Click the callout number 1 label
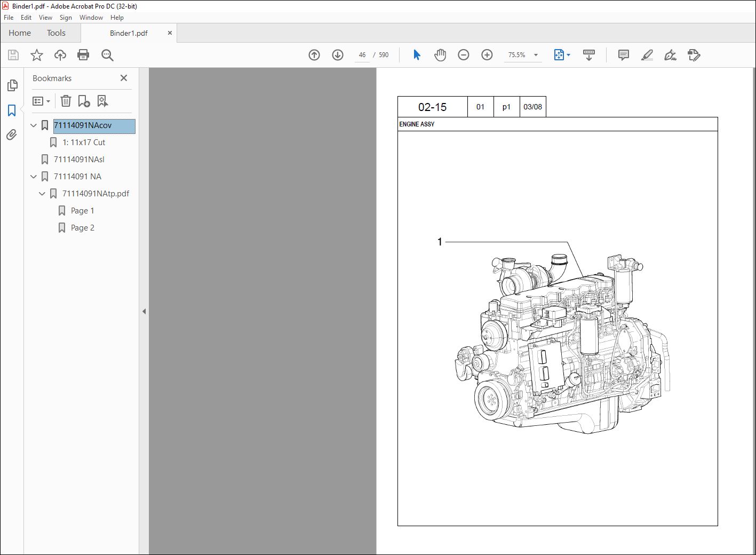756x555 pixels. point(440,242)
